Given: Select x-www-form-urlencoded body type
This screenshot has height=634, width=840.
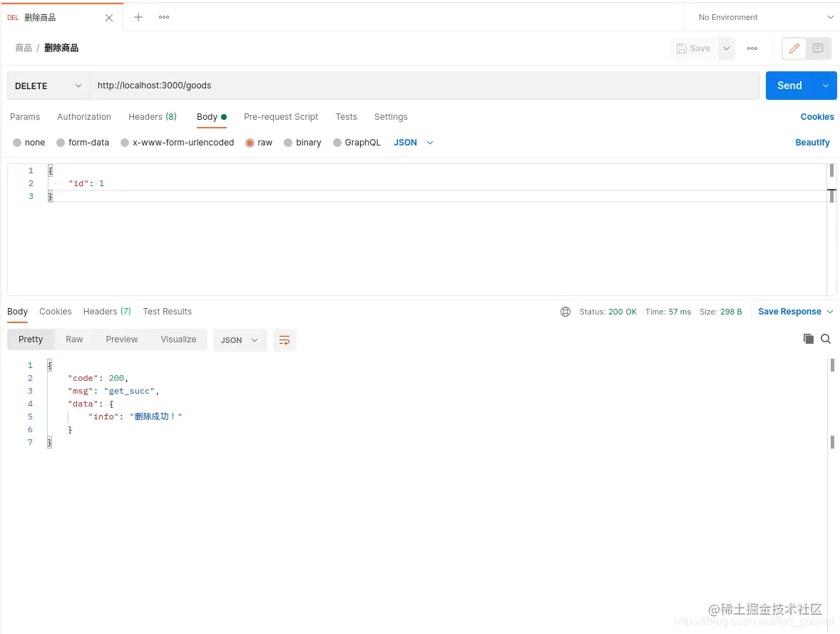Looking at the screenshot, I should click(x=178, y=143).
